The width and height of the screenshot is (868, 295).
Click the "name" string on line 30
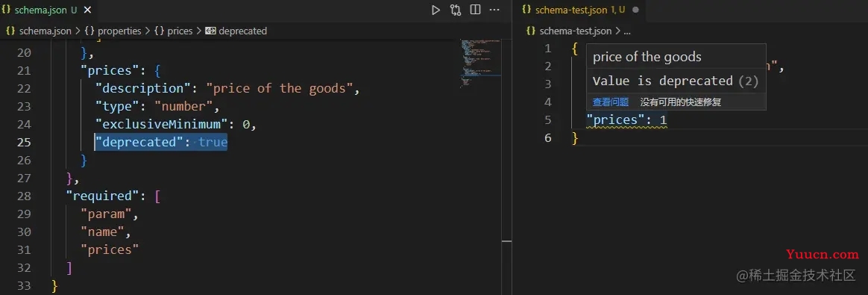pyautogui.click(x=103, y=232)
